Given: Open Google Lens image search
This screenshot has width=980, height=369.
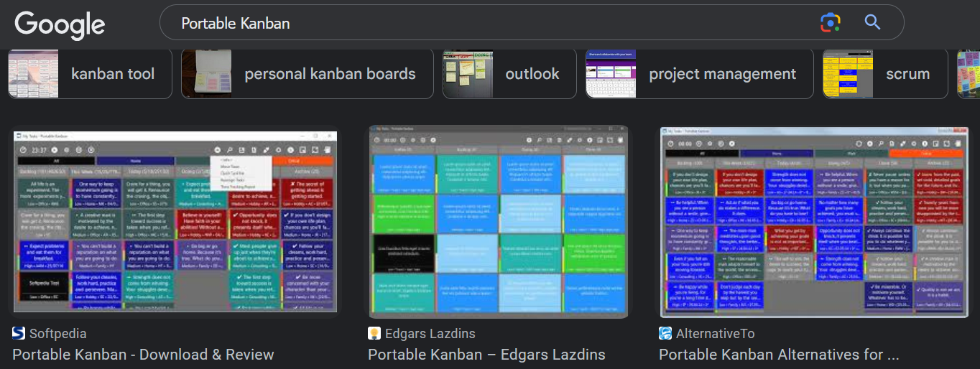Looking at the screenshot, I should click(x=830, y=23).
